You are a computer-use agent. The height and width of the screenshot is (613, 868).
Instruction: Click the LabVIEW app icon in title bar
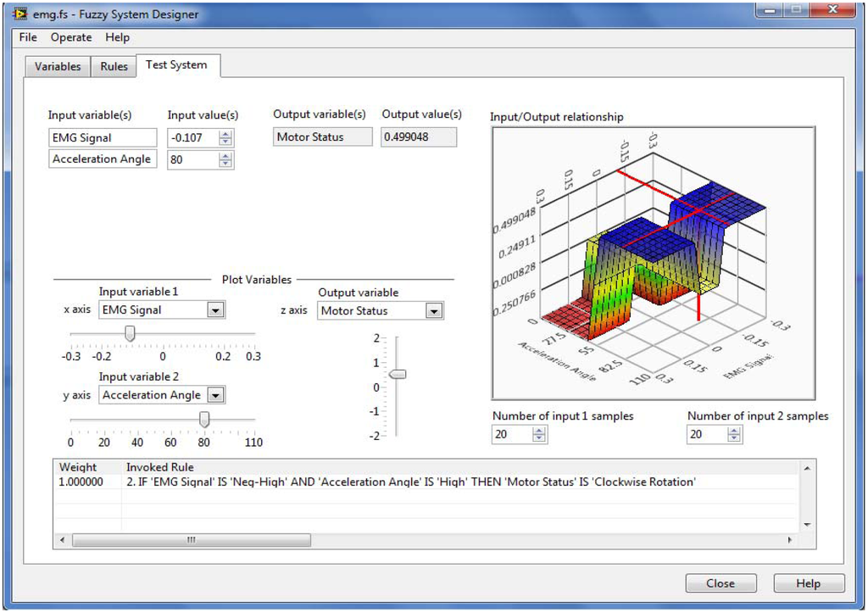[20, 14]
